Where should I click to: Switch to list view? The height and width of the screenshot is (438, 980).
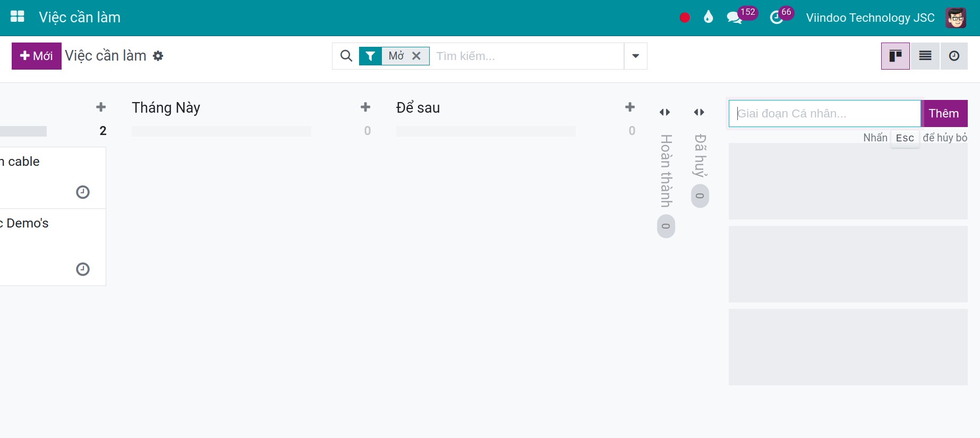[x=925, y=56]
